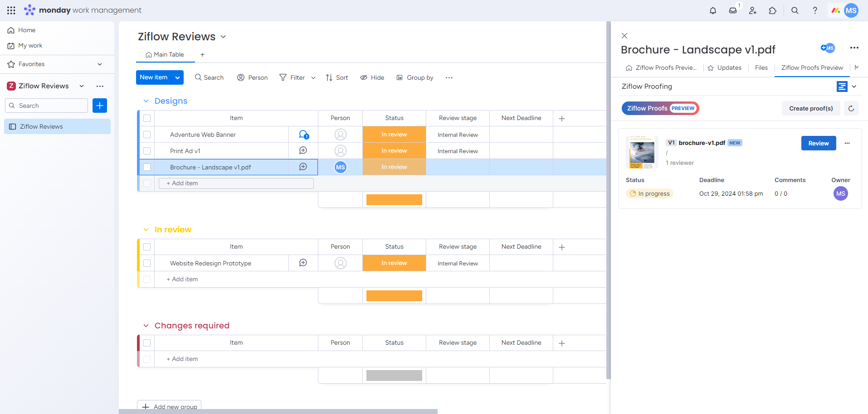The height and width of the screenshot is (414, 868).
Task: Open the Updates tab
Action: (729, 67)
